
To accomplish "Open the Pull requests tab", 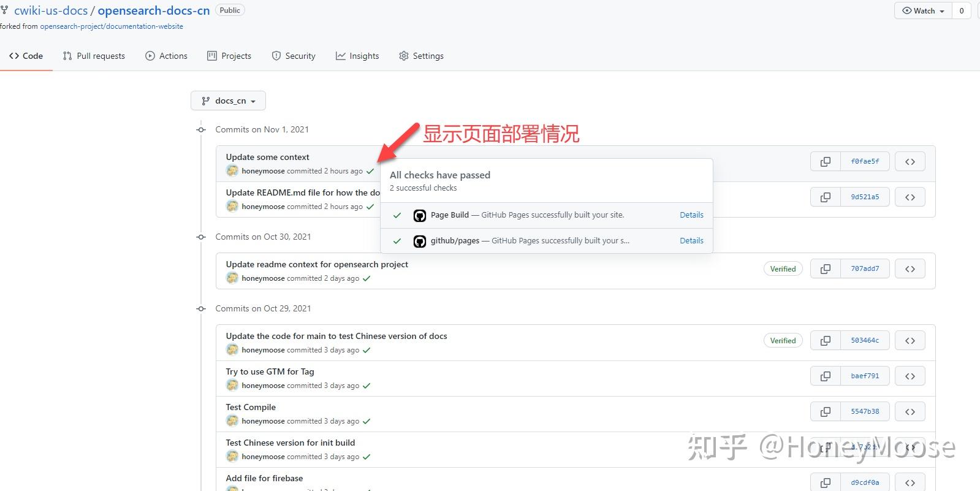I will pyautogui.click(x=94, y=56).
